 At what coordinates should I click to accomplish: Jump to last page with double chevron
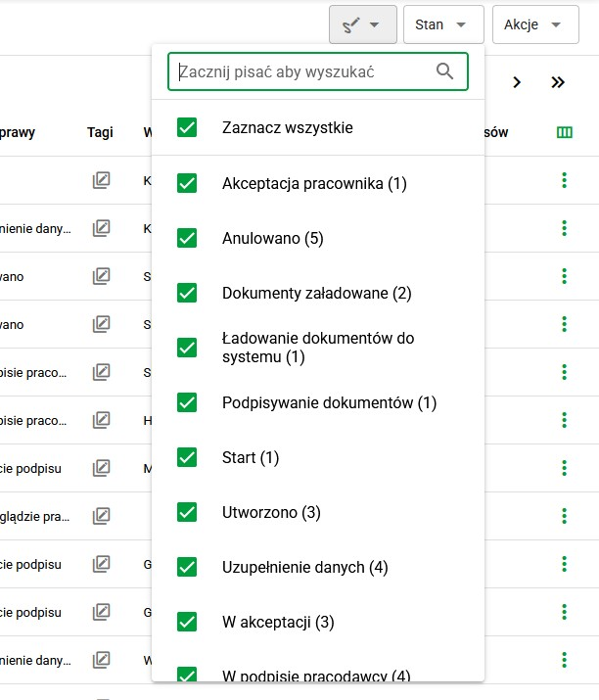pos(558,82)
